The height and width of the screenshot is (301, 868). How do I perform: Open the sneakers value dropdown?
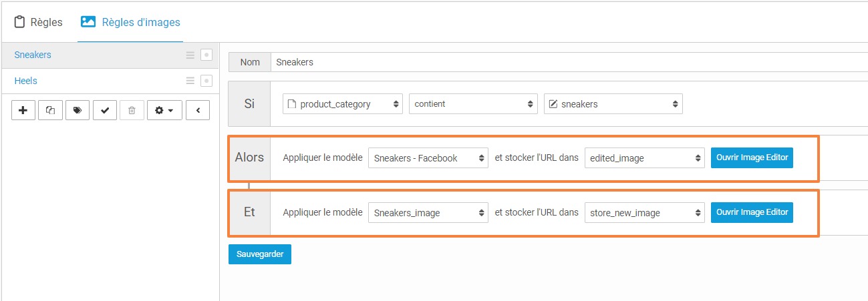tap(613, 104)
